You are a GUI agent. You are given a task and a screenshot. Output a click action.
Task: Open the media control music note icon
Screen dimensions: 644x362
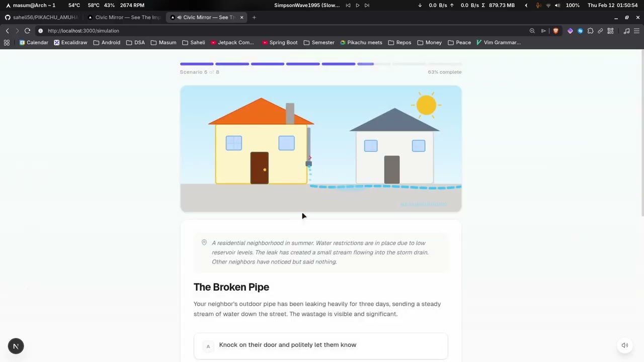[626, 31]
